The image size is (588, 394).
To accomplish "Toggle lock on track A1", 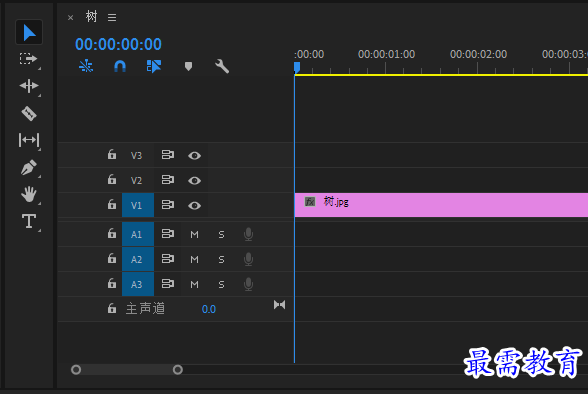I will coord(112,233).
